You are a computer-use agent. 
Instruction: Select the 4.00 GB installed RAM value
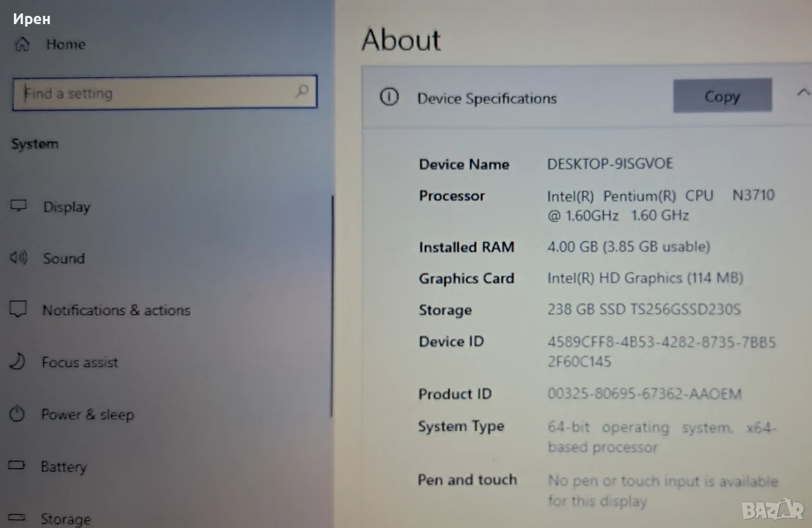[628, 246]
